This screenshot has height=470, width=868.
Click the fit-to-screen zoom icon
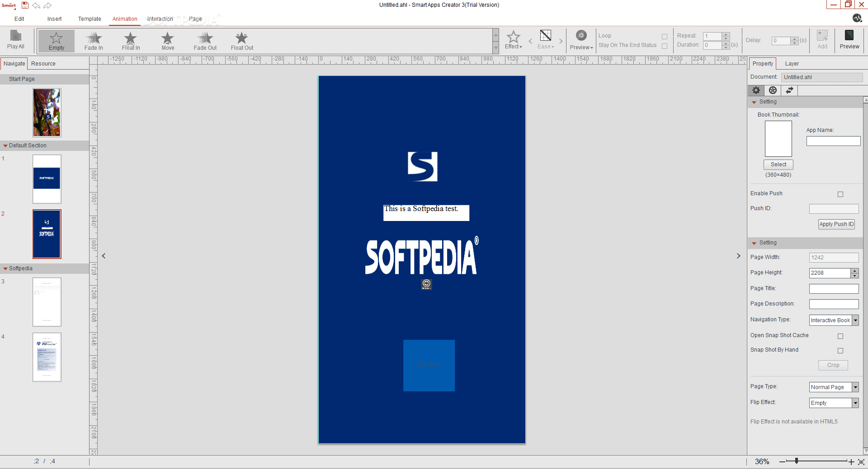coord(861,462)
